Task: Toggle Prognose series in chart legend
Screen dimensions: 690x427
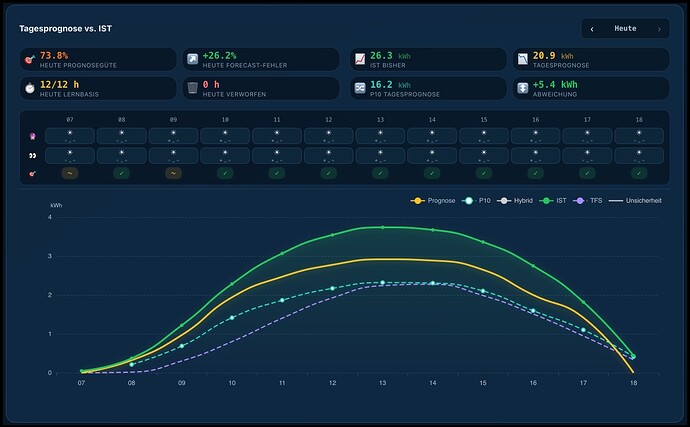Action: (433, 201)
